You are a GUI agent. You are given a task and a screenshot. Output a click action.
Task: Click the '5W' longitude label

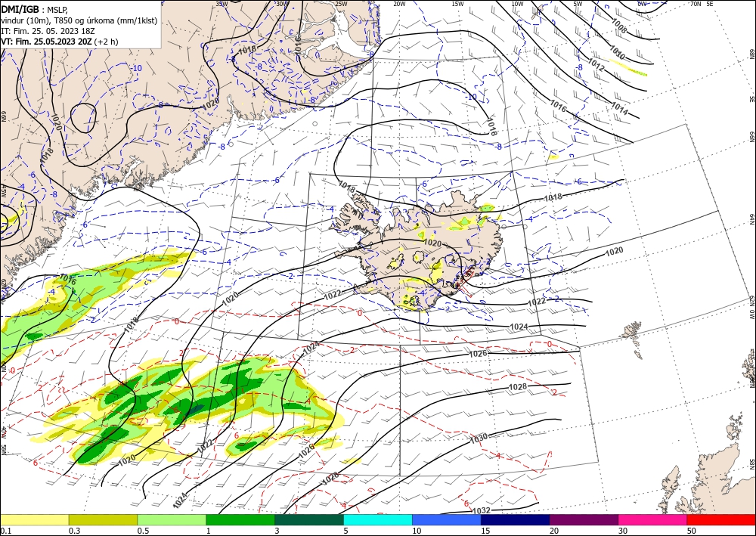[x=578, y=4]
